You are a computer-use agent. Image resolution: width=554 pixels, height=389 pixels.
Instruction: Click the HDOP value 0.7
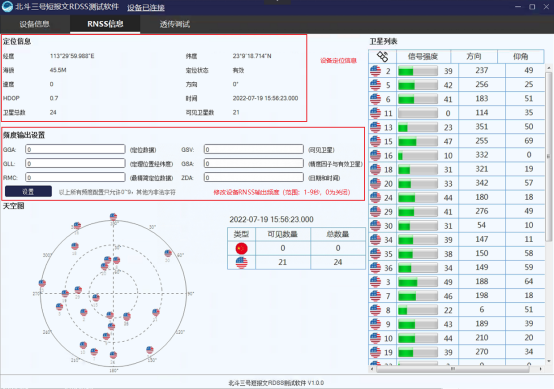click(x=54, y=98)
